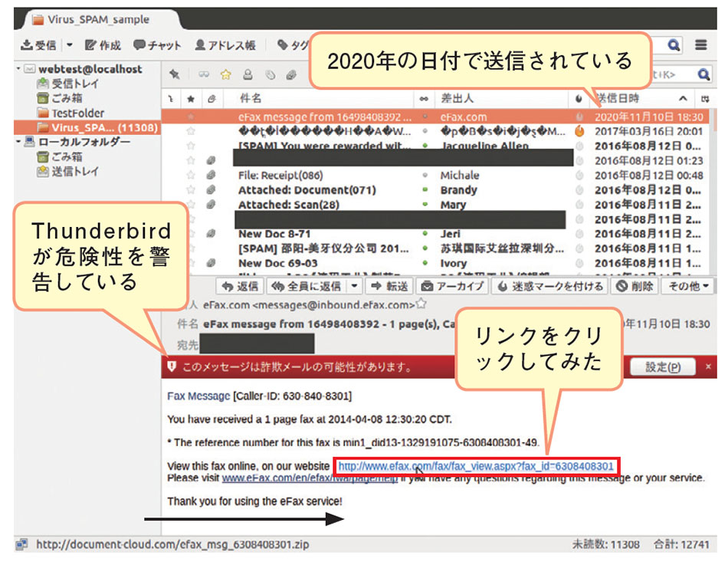The width and height of the screenshot is (728, 562).
Task: Open the その他 more actions dropdown
Action: (688, 286)
